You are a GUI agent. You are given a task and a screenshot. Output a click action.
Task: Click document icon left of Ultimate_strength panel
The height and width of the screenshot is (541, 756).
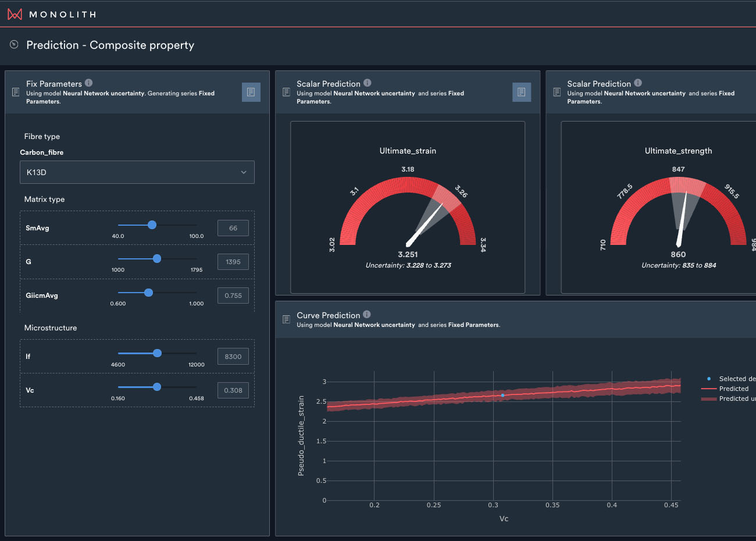[x=557, y=92]
